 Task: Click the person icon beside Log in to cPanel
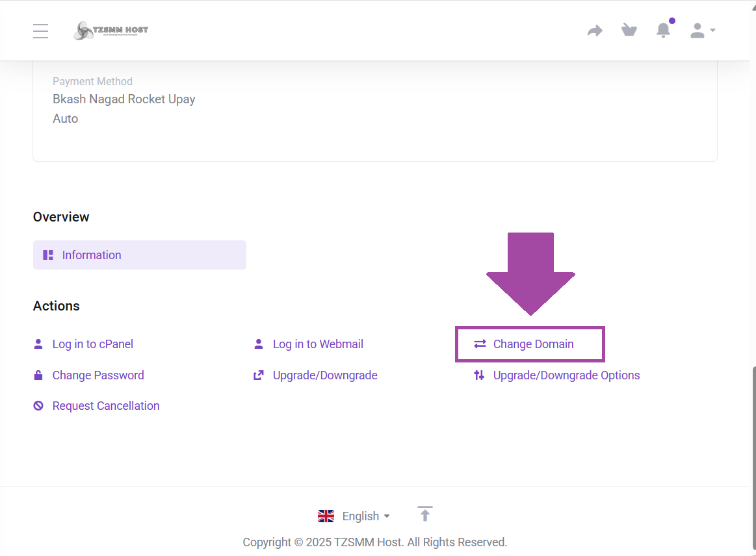(38, 344)
